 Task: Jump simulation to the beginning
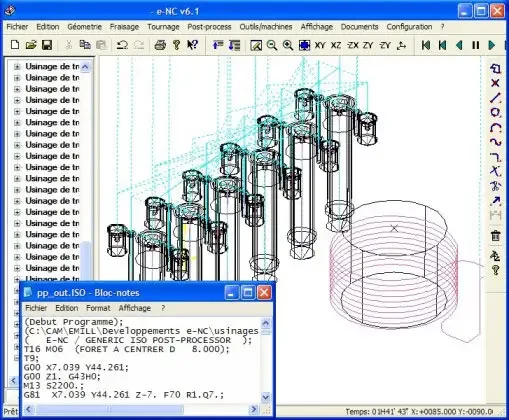pyautogui.click(x=426, y=45)
